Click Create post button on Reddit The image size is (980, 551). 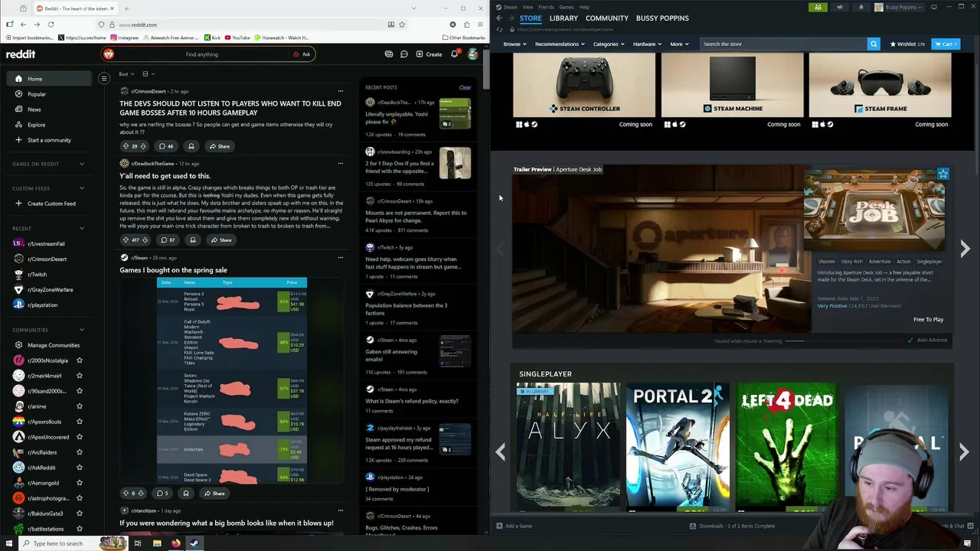429,54
